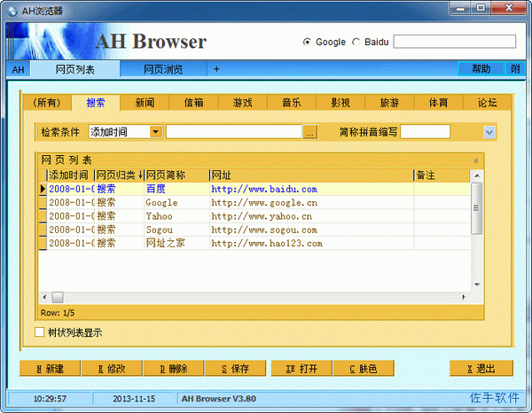The height and width of the screenshot is (413, 532).
Task: Select the Yahoo row name cell
Action: [176, 216]
